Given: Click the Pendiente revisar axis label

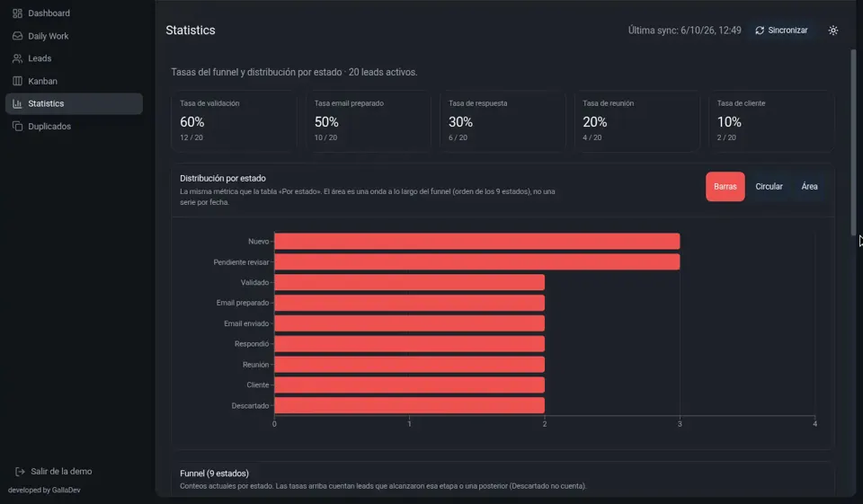Looking at the screenshot, I should pyautogui.click(x=241, y=262).
